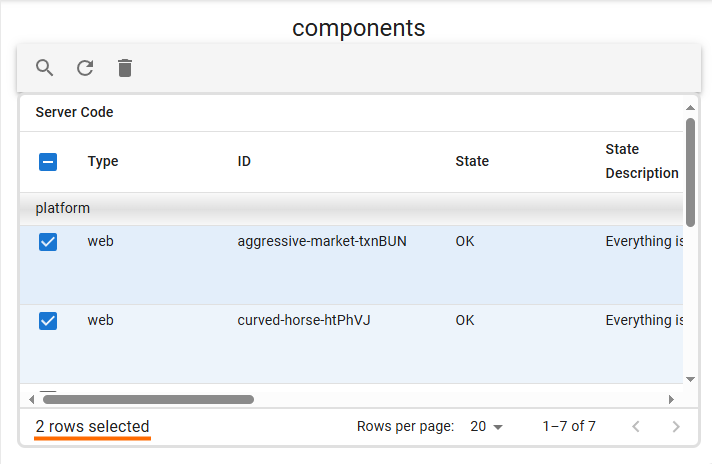The image size is (712, 464).
Task: Uncheck the curved-horse-htPhVJ row checkbox
Action: tap(48, 321)
